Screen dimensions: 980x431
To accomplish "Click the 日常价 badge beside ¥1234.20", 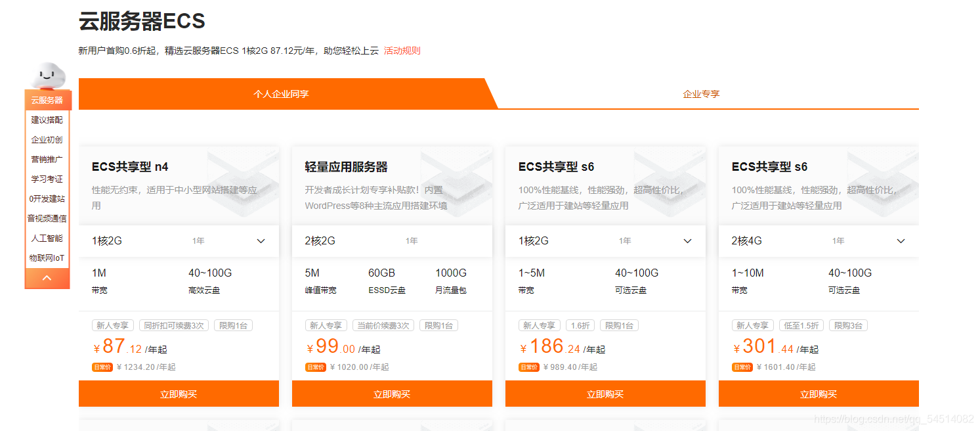I will [102, 367].
